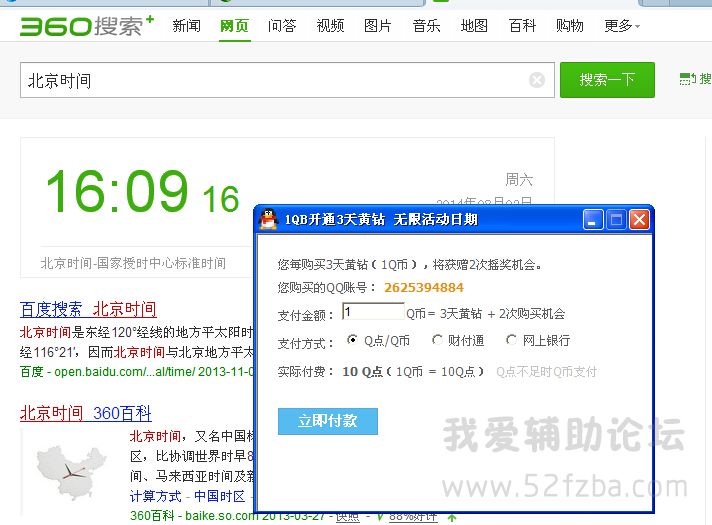The height and width of the screenshot is (525, 712).
Task: Click the 北京时间-国家授时中心标准时间 caption
Action: 133,263
